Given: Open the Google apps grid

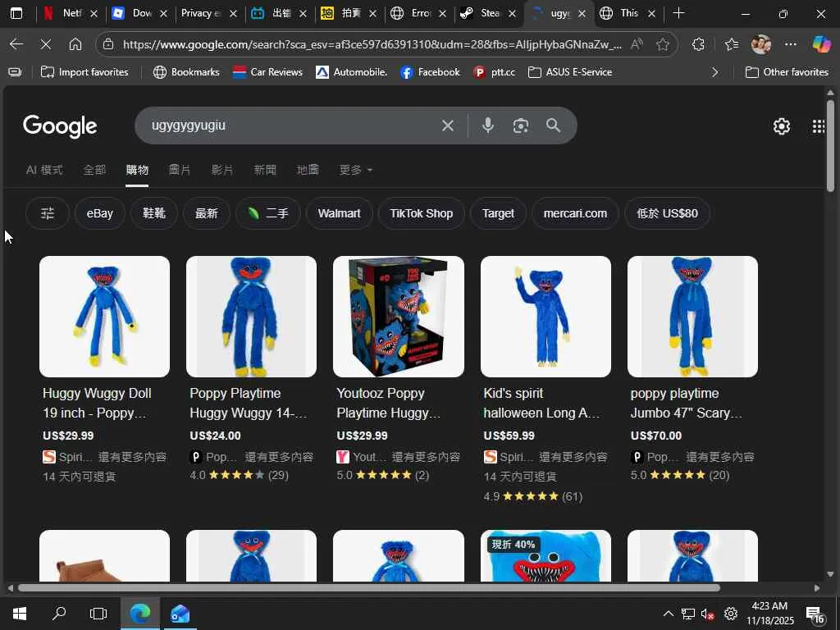Looking at the screenshot, I should (x=818, y=126).
